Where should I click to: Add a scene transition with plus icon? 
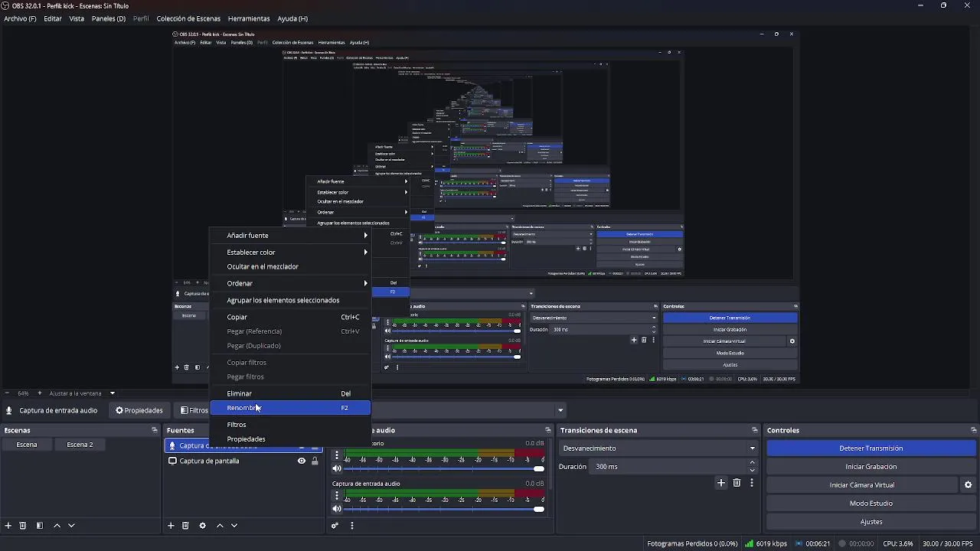coord(720,483)
